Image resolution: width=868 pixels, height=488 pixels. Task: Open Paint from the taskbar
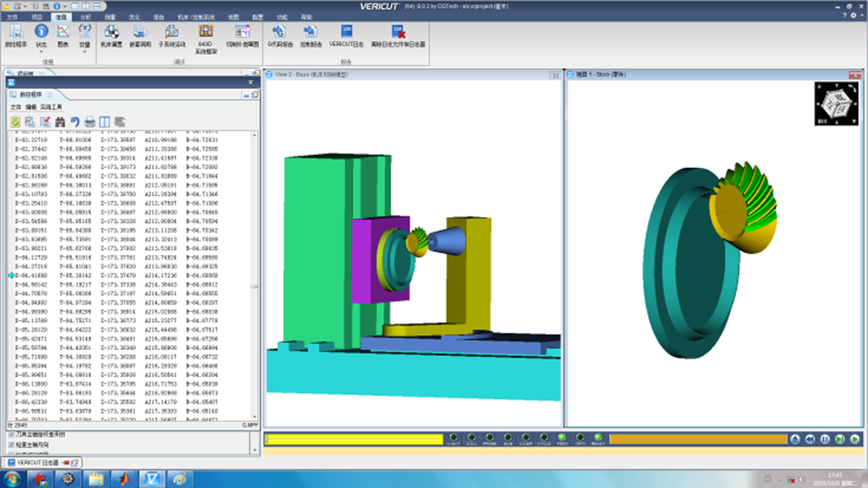point(179,478)
